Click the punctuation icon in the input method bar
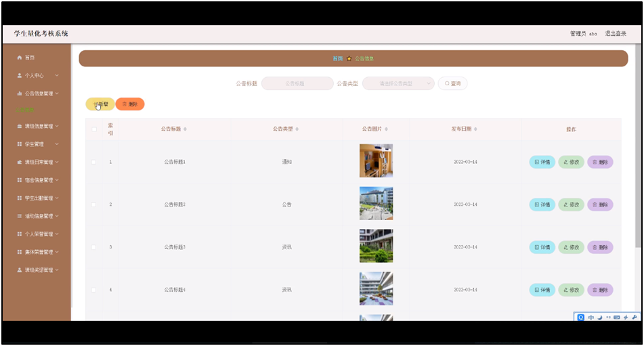This screenshot has width=644, height=346. [608, 318]
